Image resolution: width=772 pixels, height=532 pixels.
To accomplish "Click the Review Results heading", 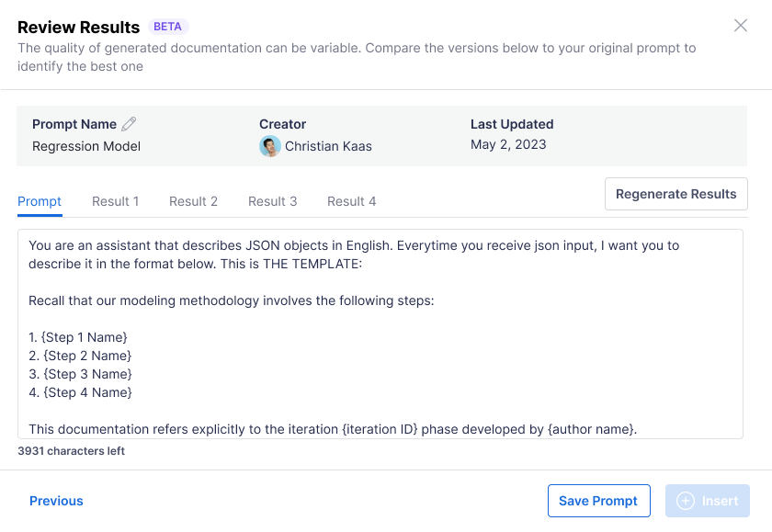I will [x=79, y=27].
